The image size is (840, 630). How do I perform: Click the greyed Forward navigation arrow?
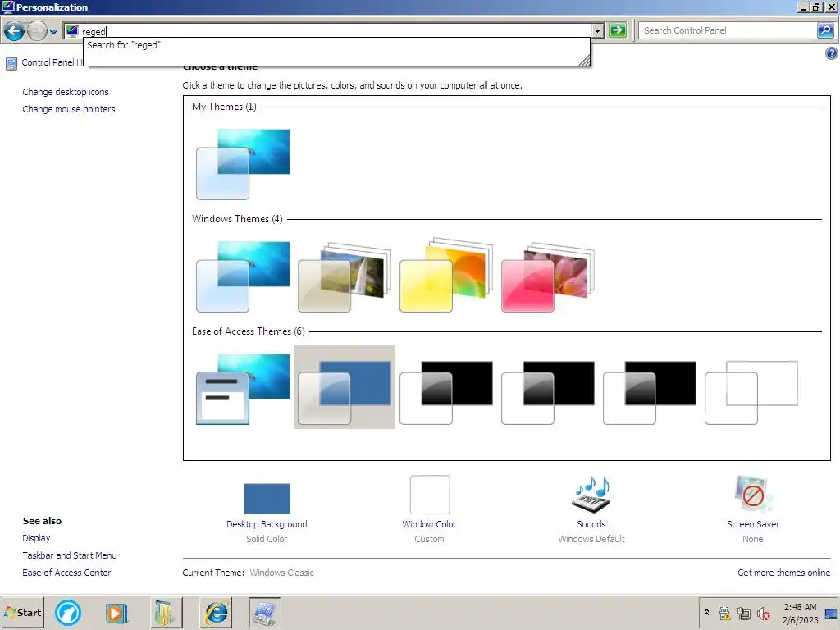point(37,31)
